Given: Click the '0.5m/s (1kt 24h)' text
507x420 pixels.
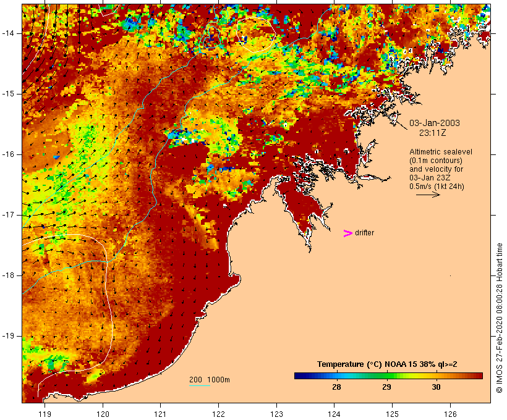Looking at the screenshot, I should 437,187.
